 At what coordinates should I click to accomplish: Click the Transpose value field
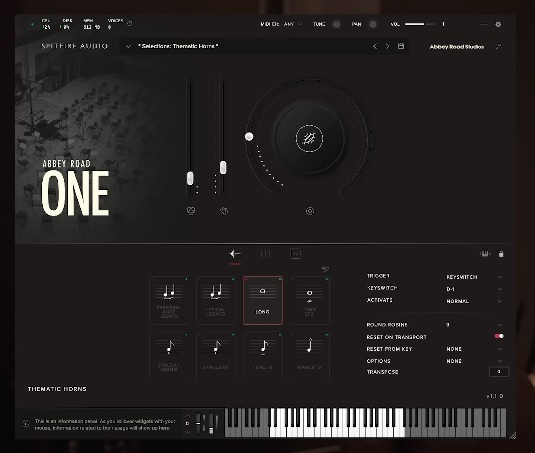499,372
